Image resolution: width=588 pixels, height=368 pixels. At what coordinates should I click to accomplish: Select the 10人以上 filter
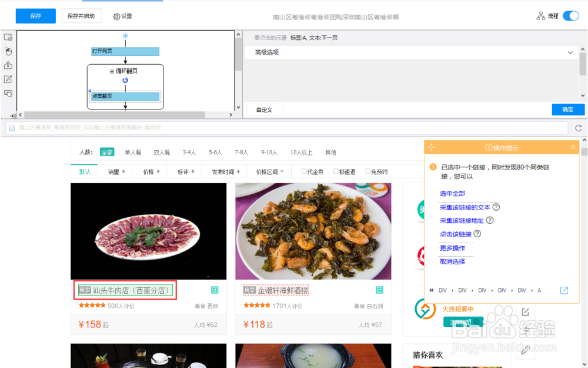[x=301, y=152]
